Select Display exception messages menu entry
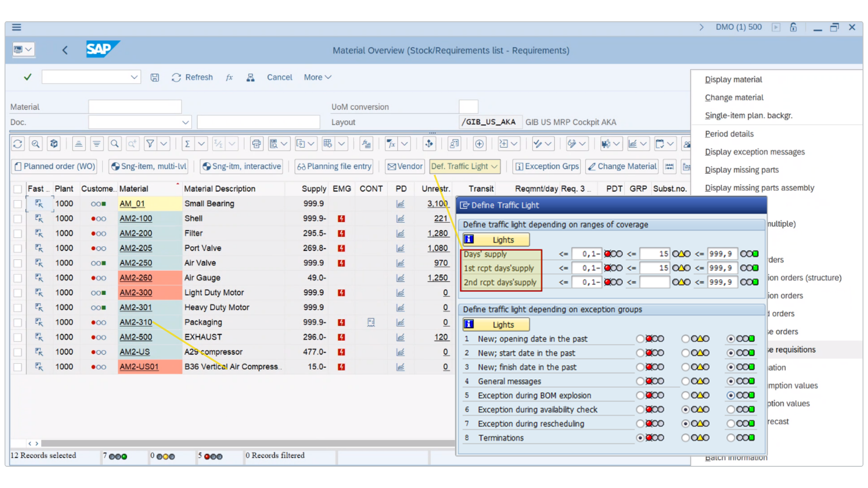 point(754,152)
